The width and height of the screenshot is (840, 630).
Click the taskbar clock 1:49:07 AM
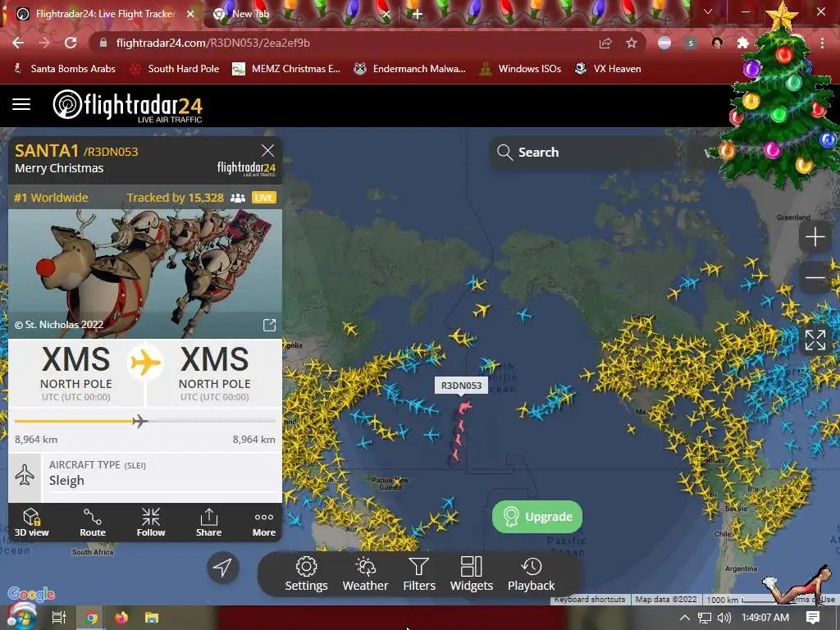[x=765, y=618]
